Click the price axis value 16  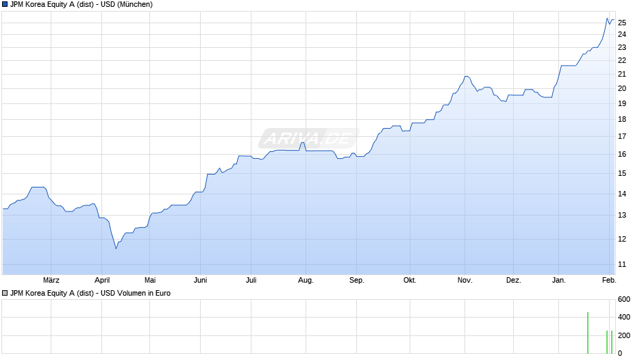pos(622,155)
